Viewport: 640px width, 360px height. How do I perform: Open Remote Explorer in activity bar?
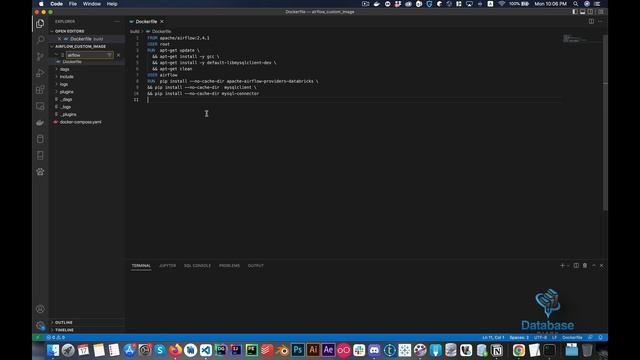[x=40, y=106]
